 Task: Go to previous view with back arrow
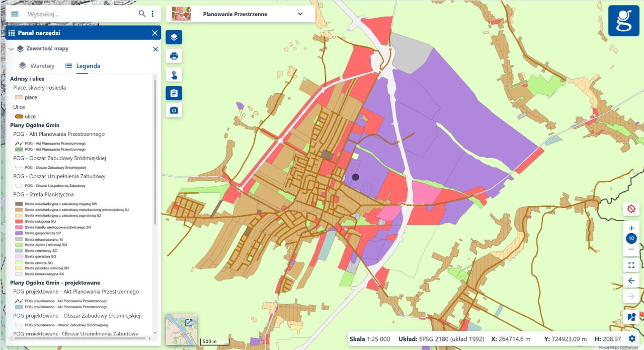pos(631,281)
